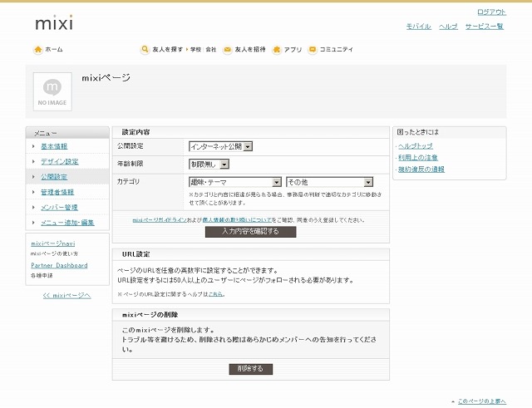Click the URL設定 section heading
Screen dimensions: 532x408
click(x=135, y=254)
